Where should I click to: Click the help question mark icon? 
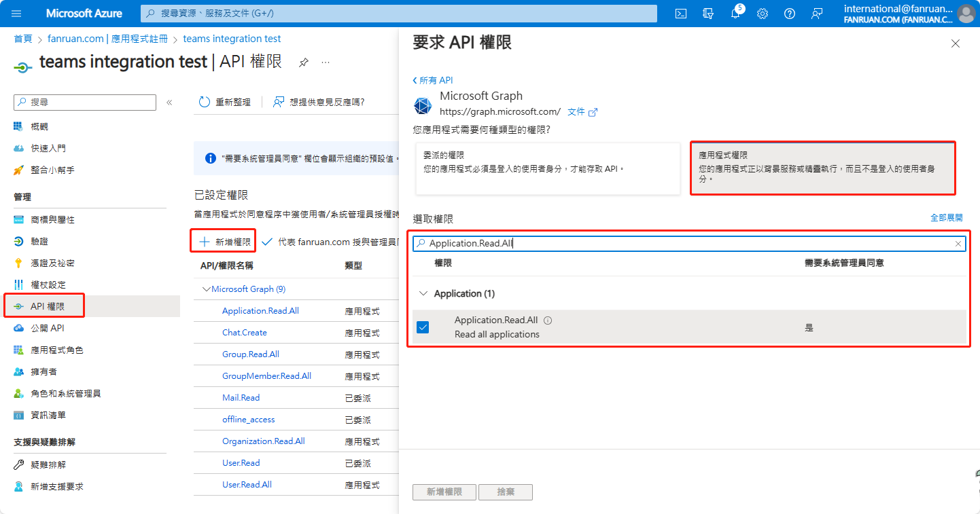(x=790, y=14)
